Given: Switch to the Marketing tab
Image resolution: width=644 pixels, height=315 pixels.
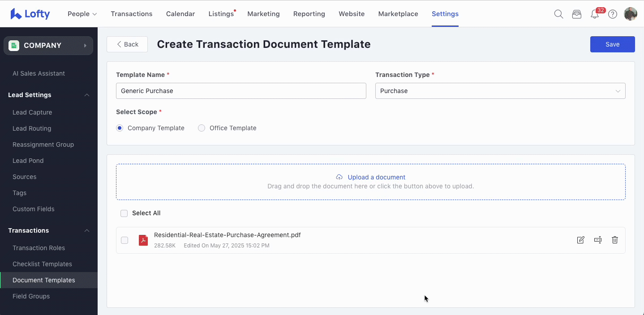Looking at the screenshot, I should tap(264, 14).
